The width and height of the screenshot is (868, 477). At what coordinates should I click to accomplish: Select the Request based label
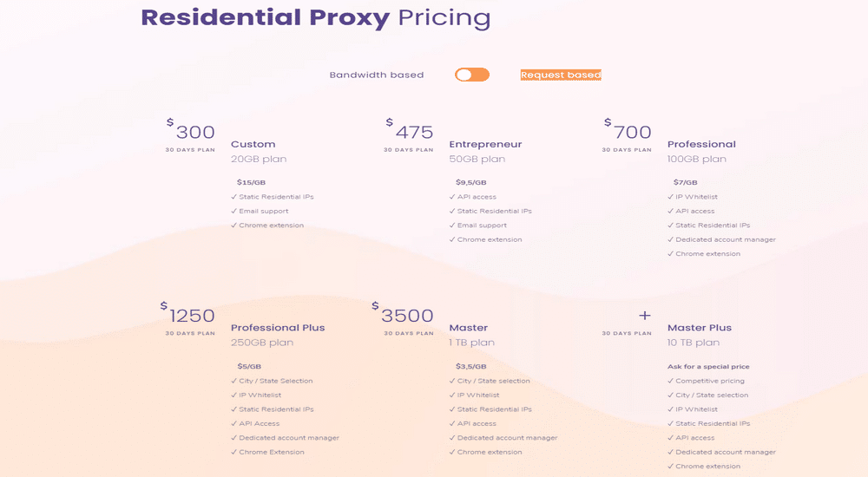point(561,75)
